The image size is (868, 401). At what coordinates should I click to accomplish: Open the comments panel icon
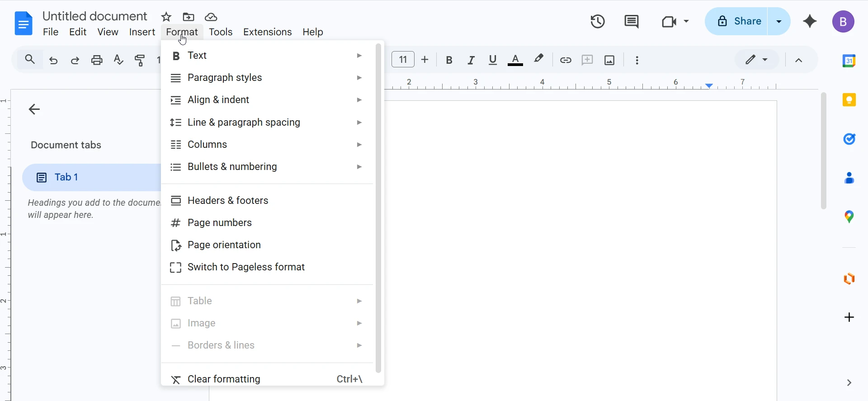pyautogui.click(x=631, y=21)
